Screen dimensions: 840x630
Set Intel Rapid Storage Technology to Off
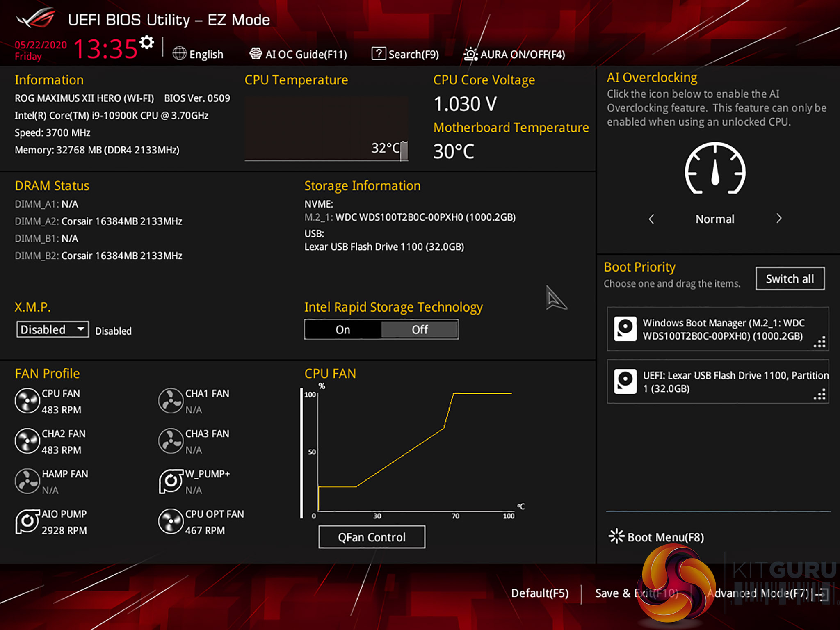pos(419,329)
